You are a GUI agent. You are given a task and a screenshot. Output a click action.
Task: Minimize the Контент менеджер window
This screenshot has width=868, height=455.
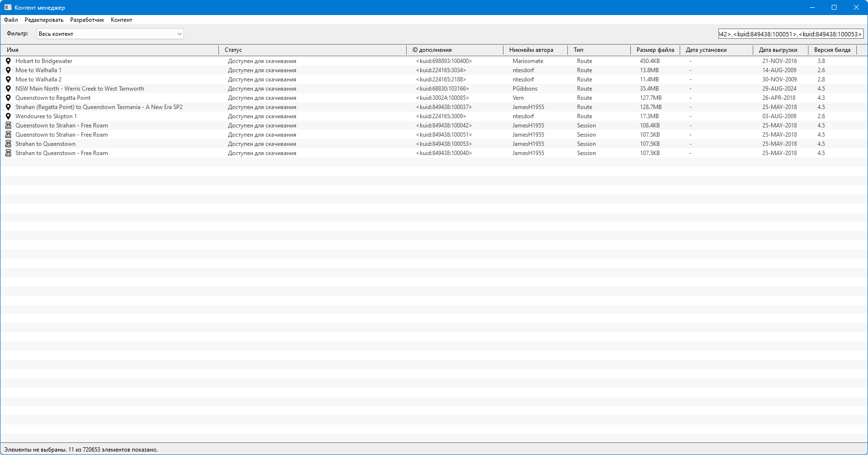click(812, 7)
